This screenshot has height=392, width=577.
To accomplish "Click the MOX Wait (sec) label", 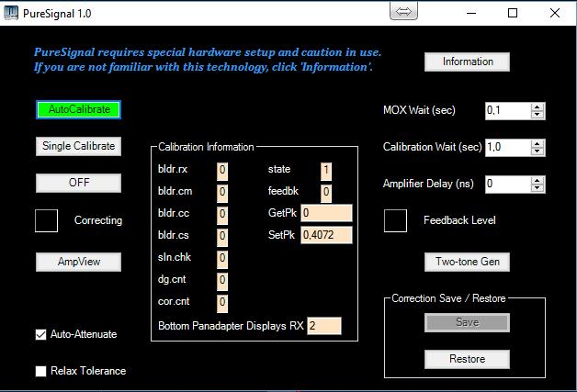I will click(419, 110).
